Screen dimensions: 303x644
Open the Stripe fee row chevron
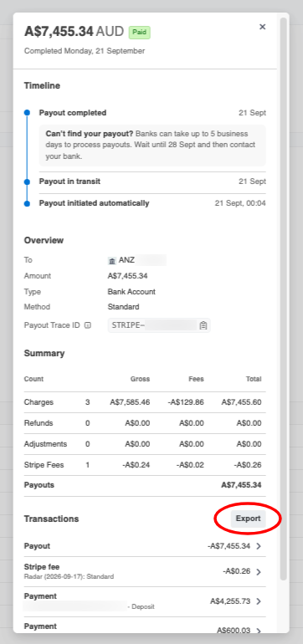pos(259,572)
